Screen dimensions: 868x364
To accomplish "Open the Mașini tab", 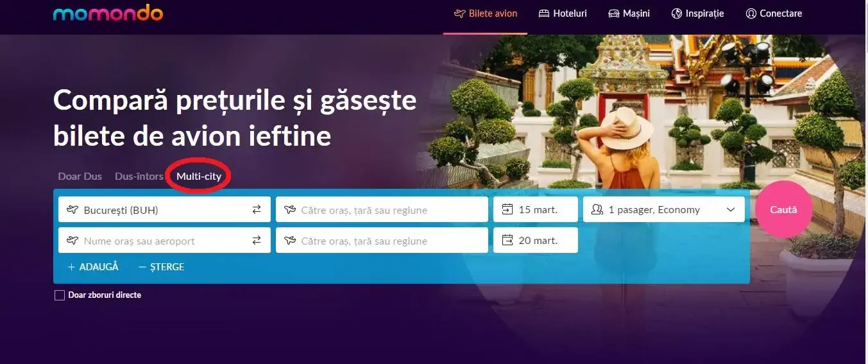I will 628,13.
